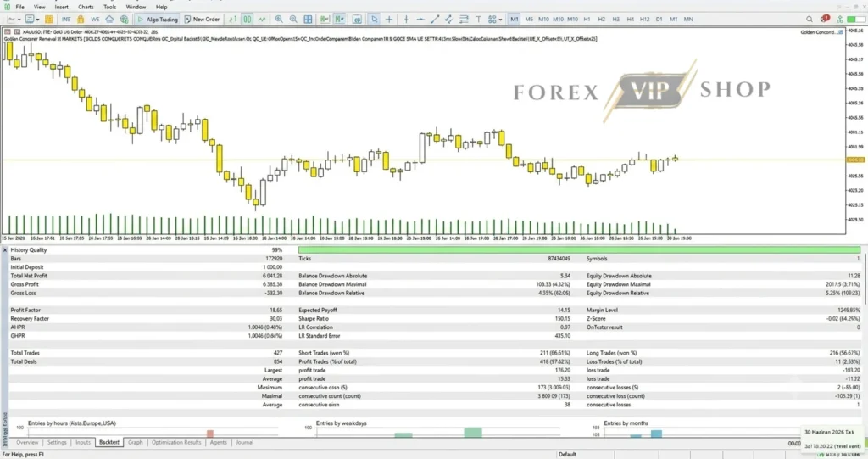Click the Golden Concord expert label on chart
The height and width of the screenshot is (459, 868).
[x=821, y=32]
